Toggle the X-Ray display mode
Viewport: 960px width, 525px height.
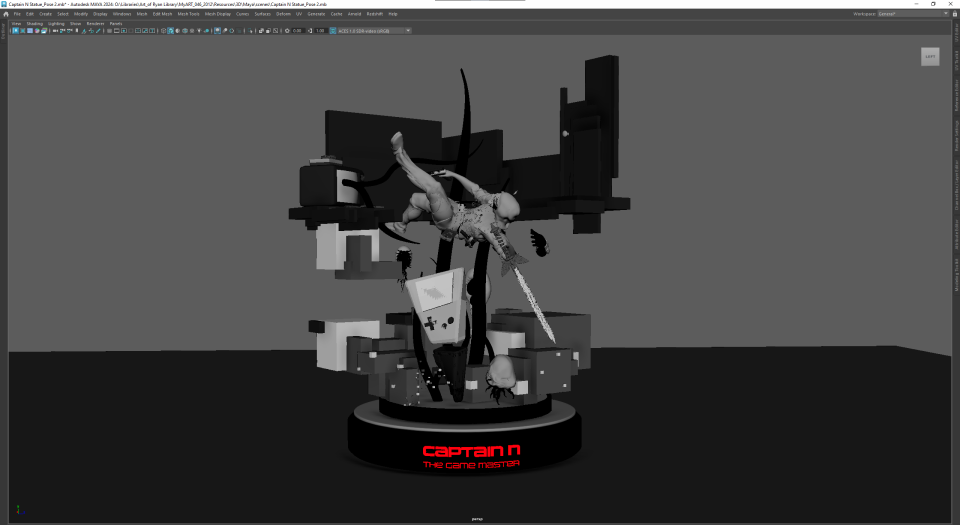click(261, 30)
